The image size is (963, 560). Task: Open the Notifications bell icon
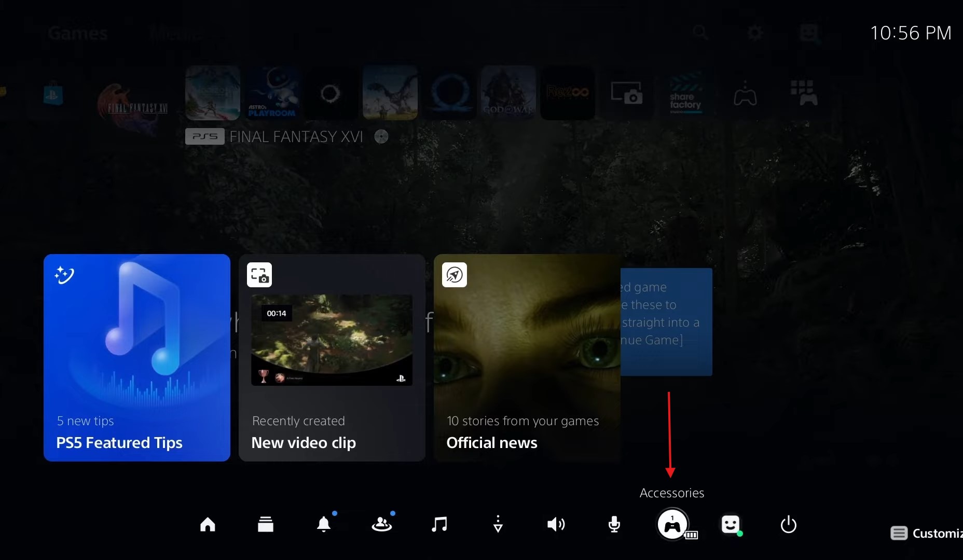[324, 524]
